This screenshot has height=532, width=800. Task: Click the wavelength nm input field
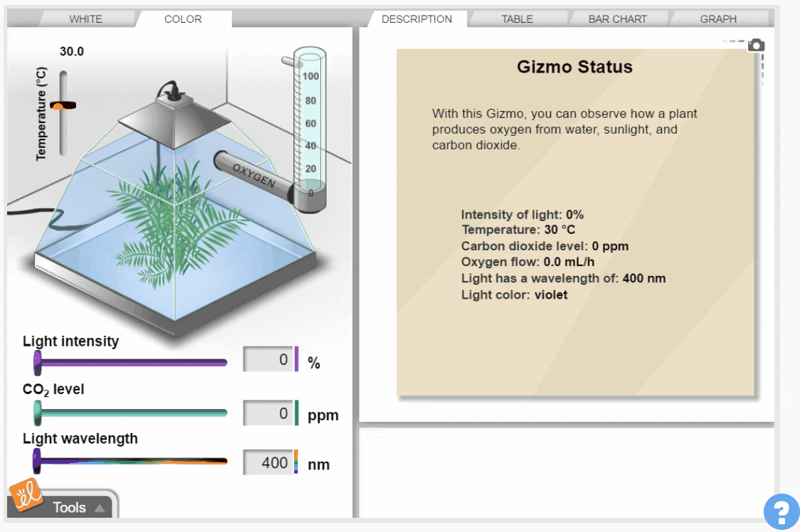coord(268,462)
